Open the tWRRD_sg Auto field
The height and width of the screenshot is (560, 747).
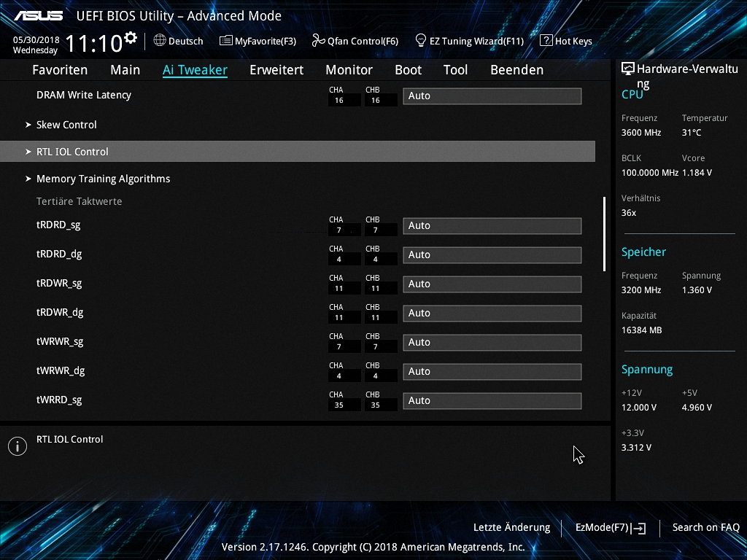click(492, 400)
